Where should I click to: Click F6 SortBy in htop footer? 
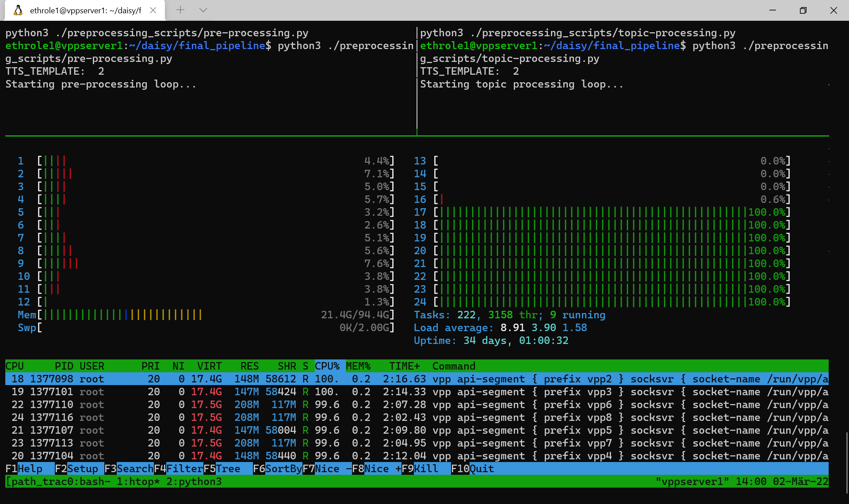coord(278,469)
